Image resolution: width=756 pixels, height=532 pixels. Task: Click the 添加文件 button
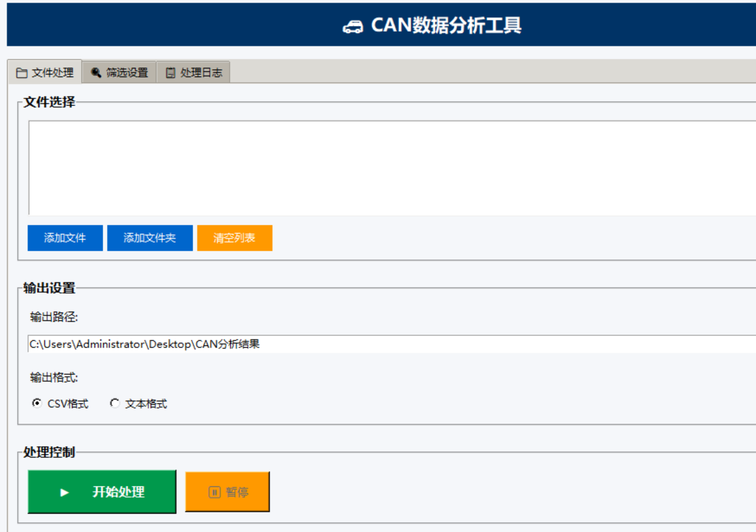(x=65, y=239)
